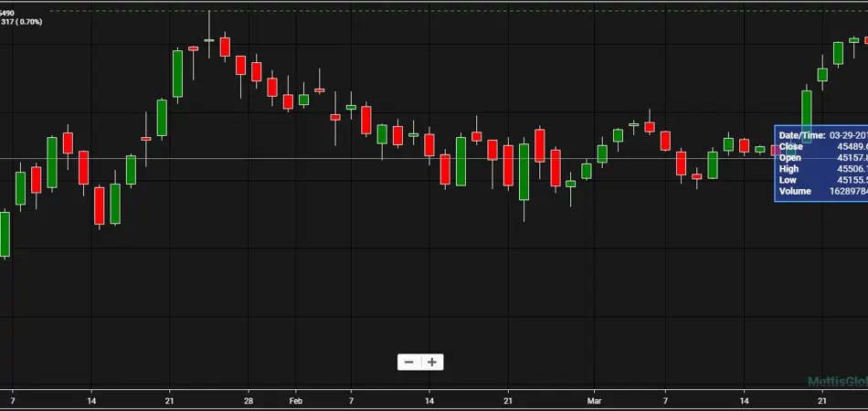
Task: Click the dashed high-price line at top
Action: 457,11
